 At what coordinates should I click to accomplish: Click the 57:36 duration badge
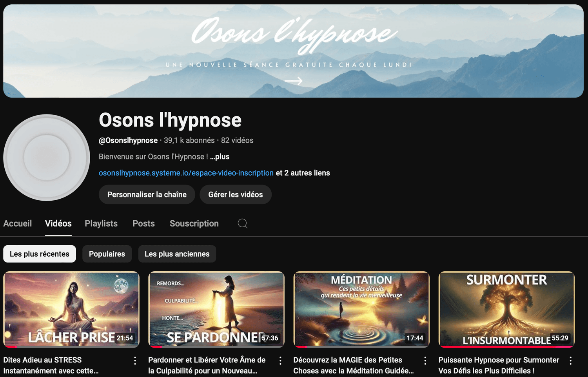pyautogui.click(x=270, y=338)
